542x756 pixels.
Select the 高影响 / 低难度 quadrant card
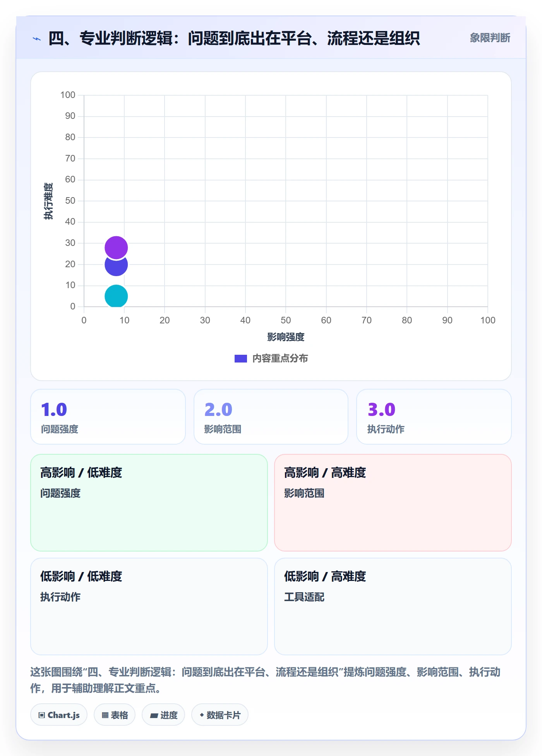pos(149,503)
